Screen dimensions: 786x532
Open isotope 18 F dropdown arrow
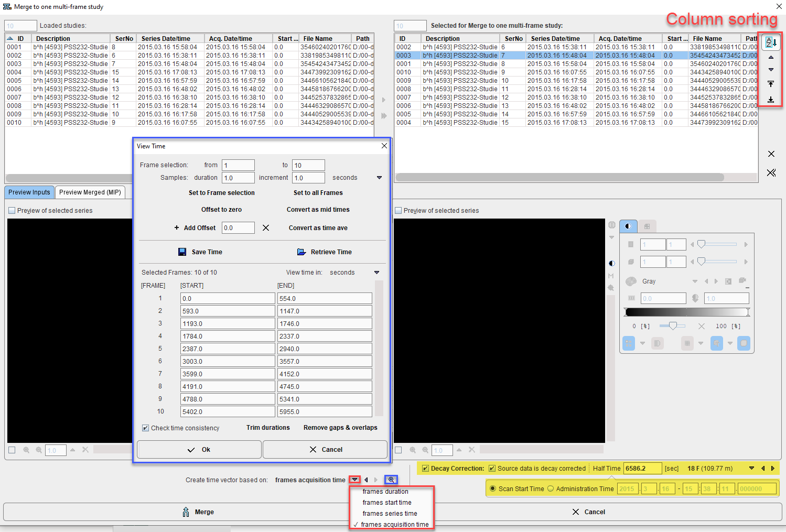tap(751, 469)
